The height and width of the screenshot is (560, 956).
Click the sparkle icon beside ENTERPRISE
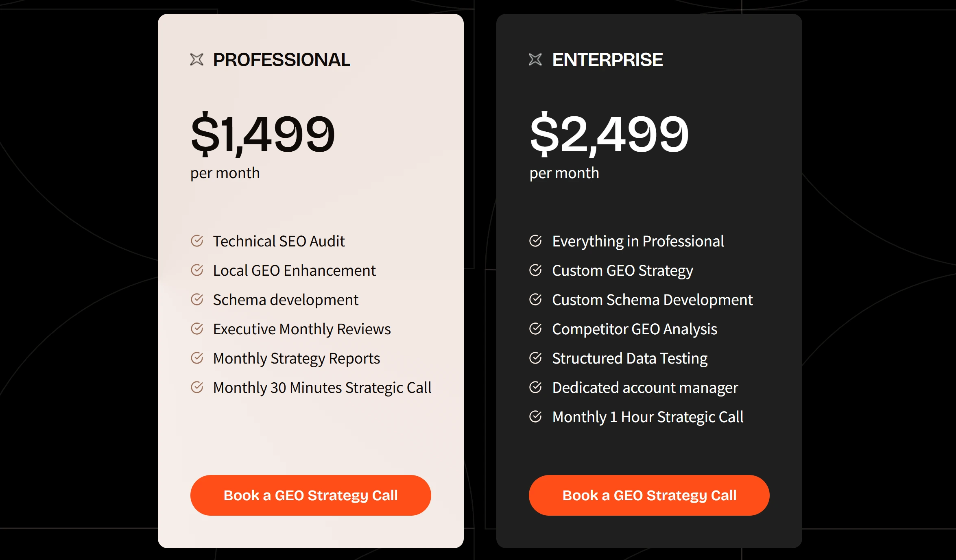pyautogui.click(x=536, y=60)
